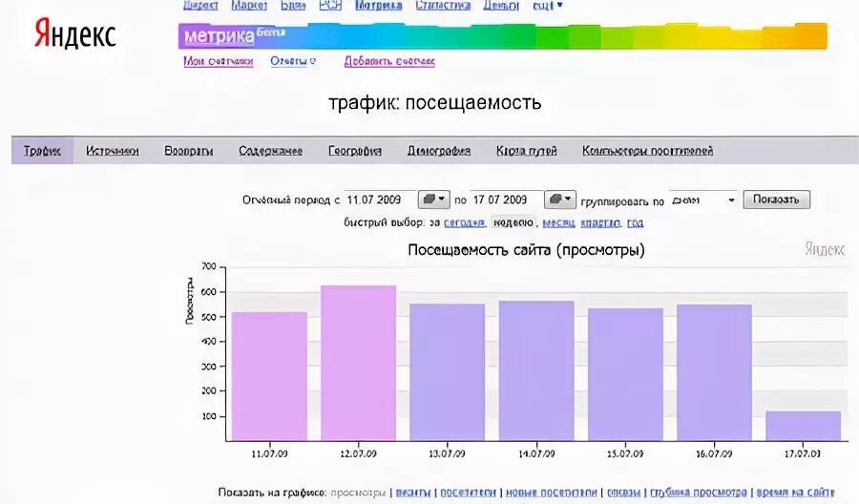
Task: Open the Статистика link in top bar
Action: point(443,6)
